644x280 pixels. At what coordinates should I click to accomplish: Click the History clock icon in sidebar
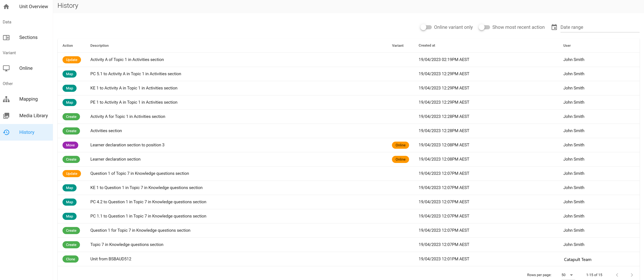pos(6,132)
